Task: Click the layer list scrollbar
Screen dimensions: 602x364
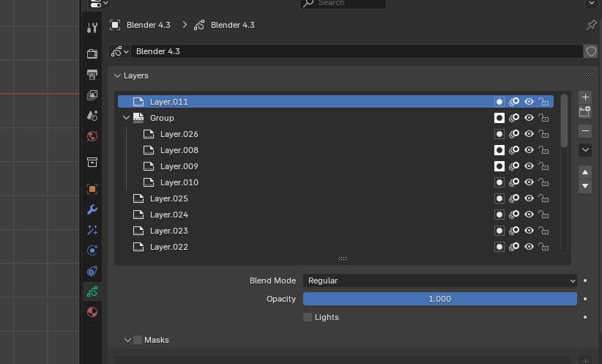Action: click(564, 121)
